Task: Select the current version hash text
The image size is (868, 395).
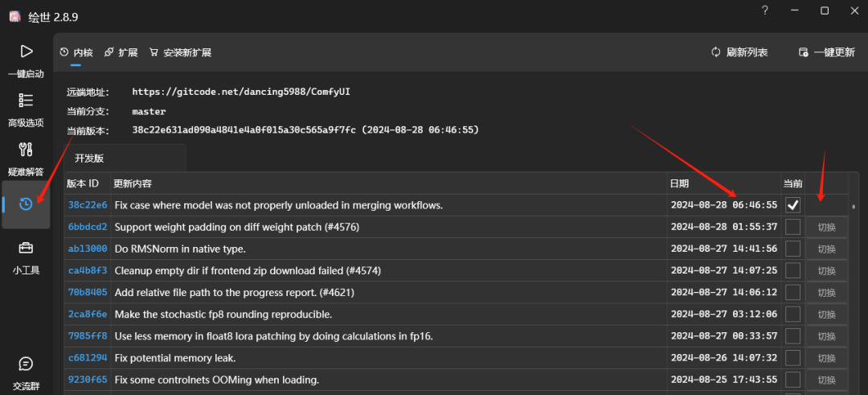Action: coord(305,130)
